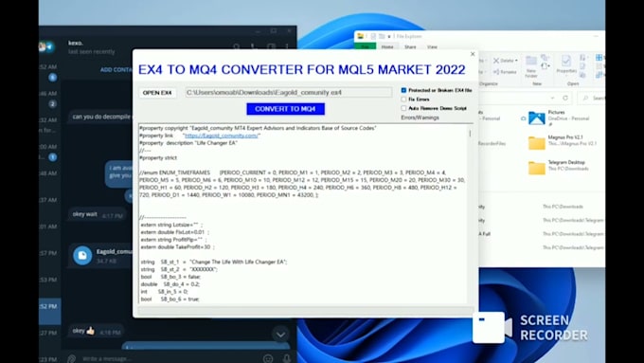Open the Share tab in File Explorer
Screen dimensions: 644x363
pos(410,46)
